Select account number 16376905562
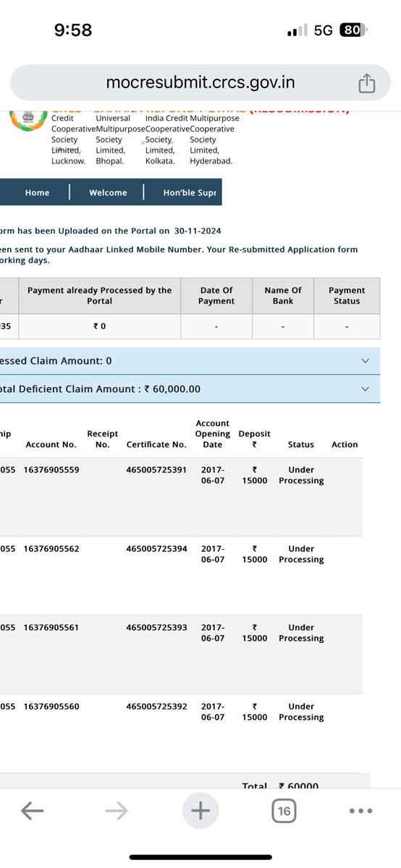The height and width of the screenshot is (868, 401). (x=51, y=548)
